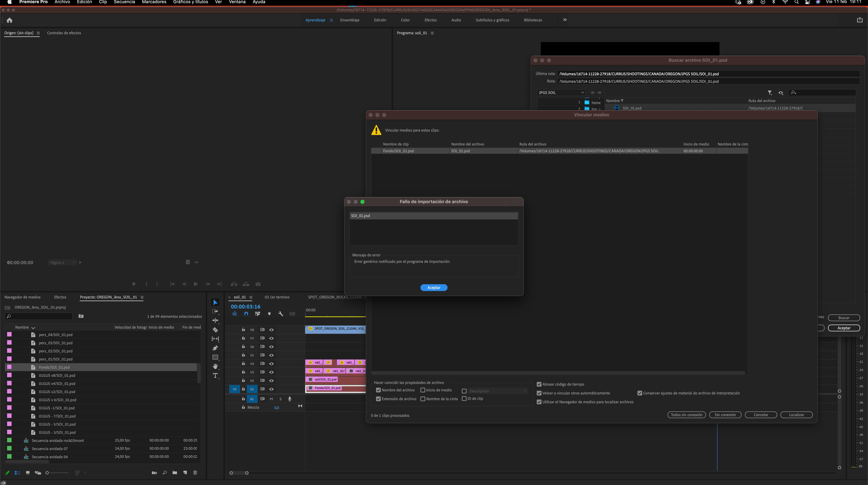The height and width of the screenshot is (485, 868).
Task: Open the JPGS SOIL folder dropdown
Action: pyautogui.click(x=561, y=93)
